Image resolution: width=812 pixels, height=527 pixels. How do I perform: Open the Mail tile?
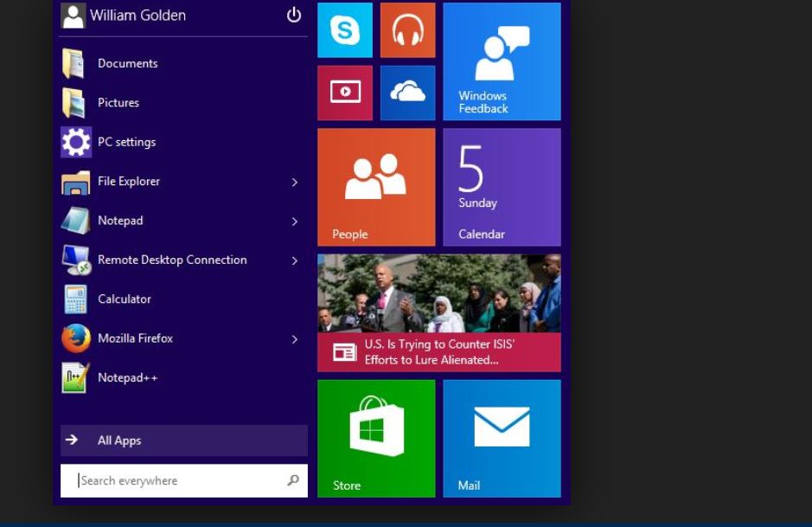(502, 438)
